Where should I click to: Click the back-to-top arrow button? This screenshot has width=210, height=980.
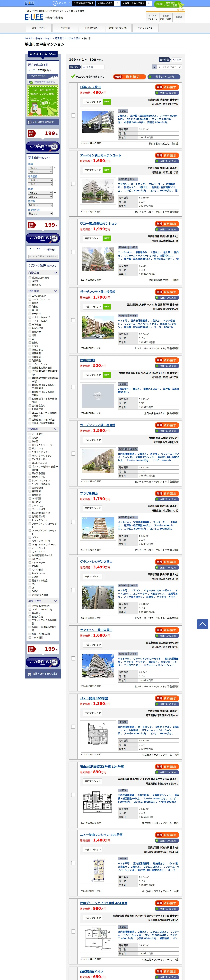point(202,624)
